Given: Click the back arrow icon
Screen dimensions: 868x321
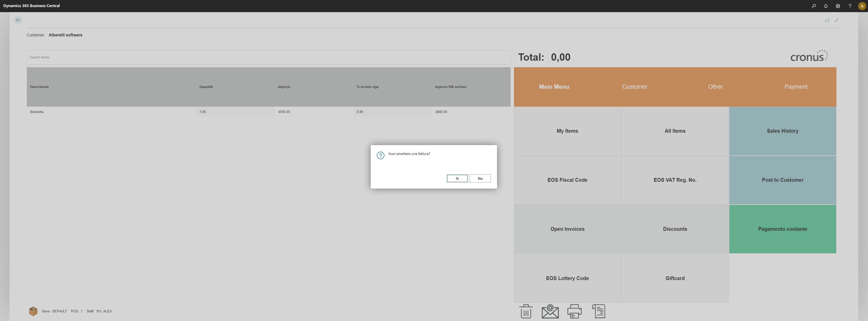Looking at the screenshot, I should pyautogui.click(x=18, y=20).
